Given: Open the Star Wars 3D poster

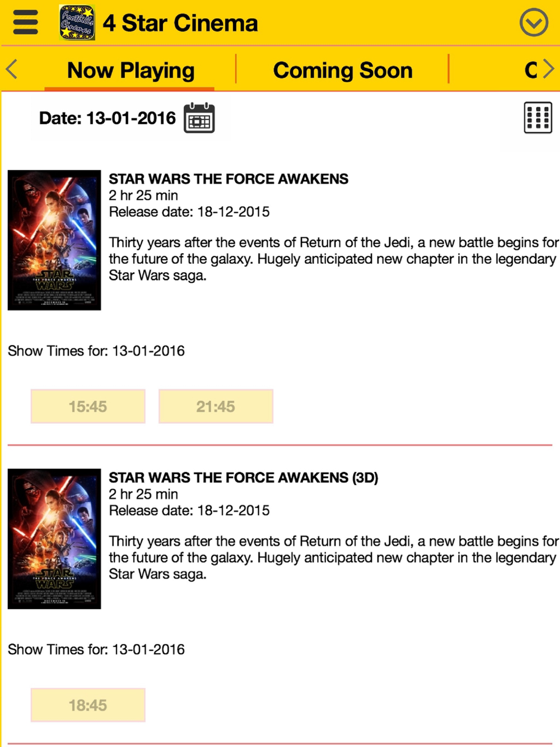Looking at the screenshot, I should (54, 539).
